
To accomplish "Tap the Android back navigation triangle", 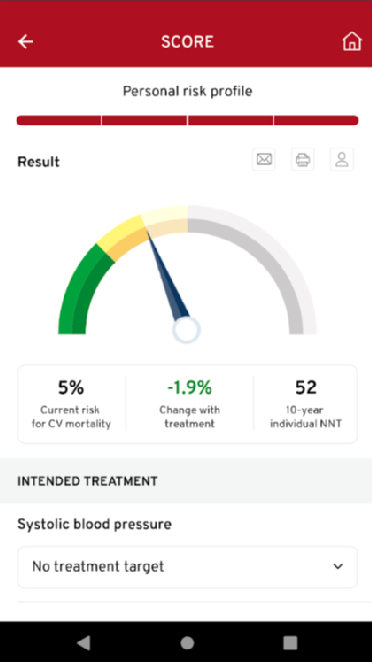I will (84, 642).
